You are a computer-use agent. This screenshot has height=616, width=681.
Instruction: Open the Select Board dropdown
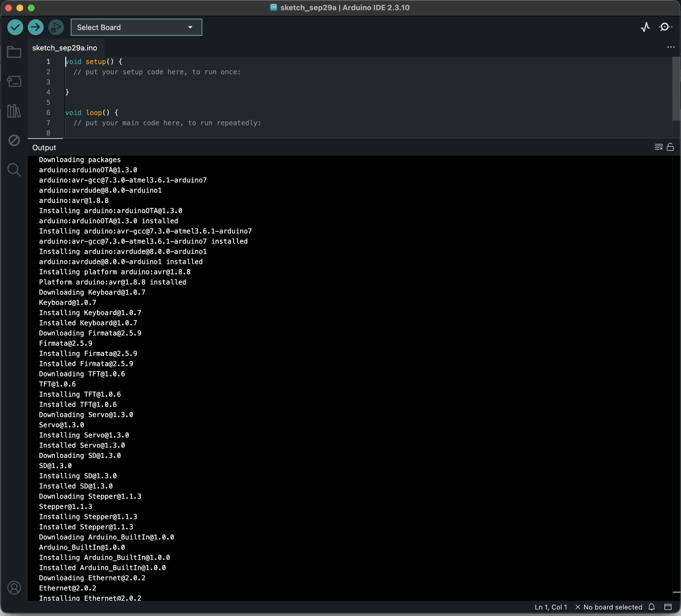coord(136,27)
